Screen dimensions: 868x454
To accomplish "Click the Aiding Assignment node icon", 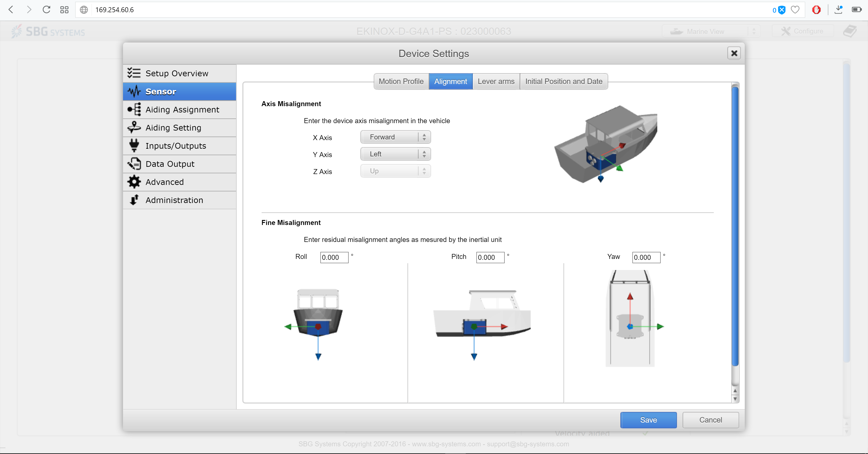I will 134,110.
